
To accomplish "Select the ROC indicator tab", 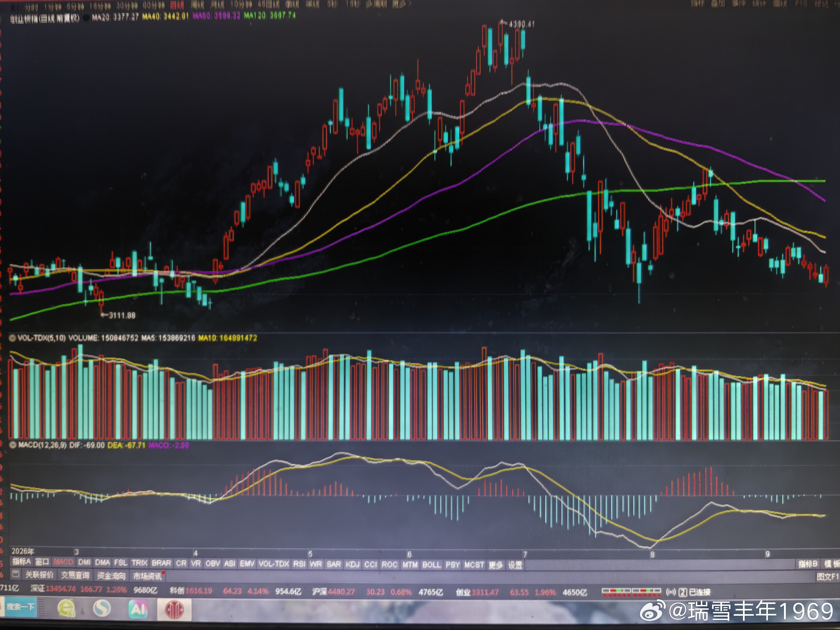I will 390,565.
